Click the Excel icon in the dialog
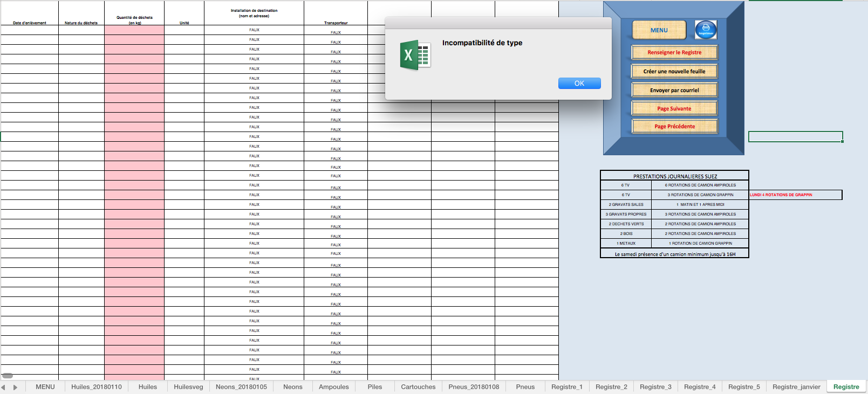Viewport: 868px width, 394px height. coord(415,55)
